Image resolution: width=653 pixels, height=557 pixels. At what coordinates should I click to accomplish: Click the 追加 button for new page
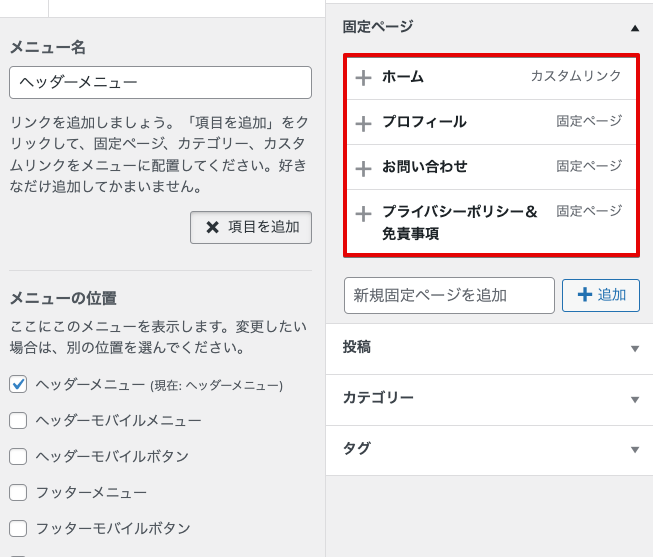tap(601, 295)
